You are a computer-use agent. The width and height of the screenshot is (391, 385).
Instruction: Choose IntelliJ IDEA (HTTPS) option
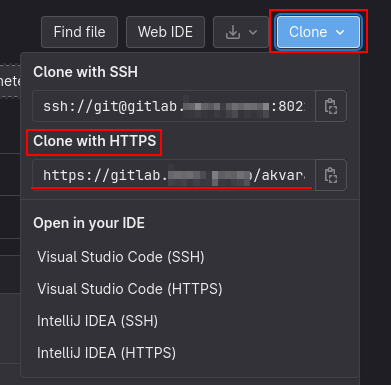point(106,353)
